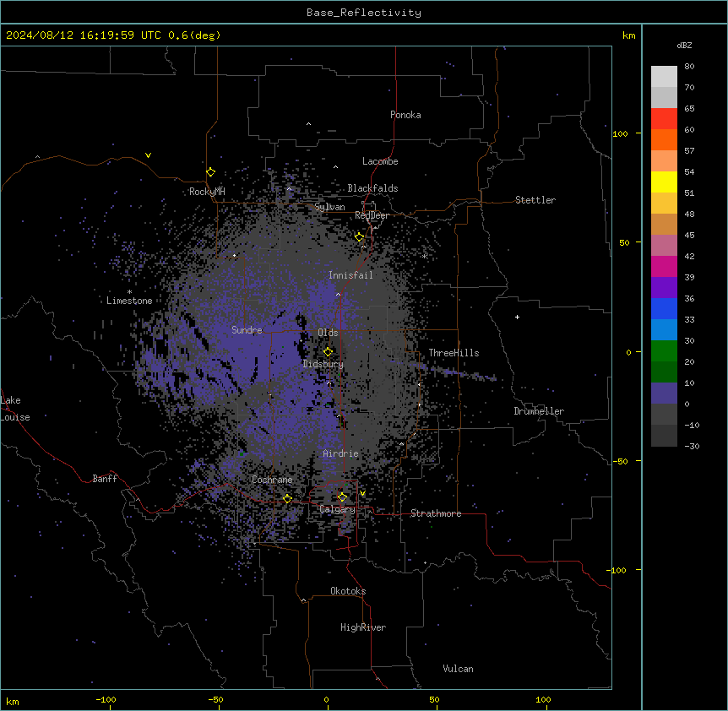Select the Olds label
Viewport: 728px width, 711px height.
[328, 333]
